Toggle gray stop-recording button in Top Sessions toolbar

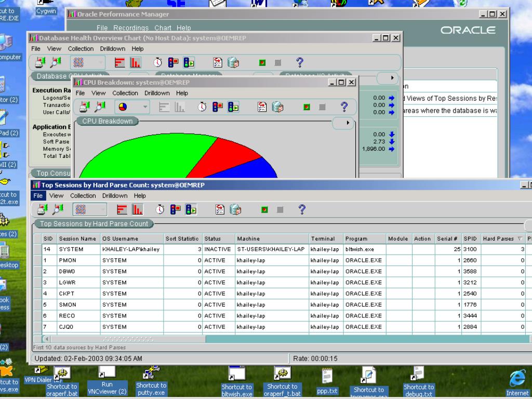[280, 210]
